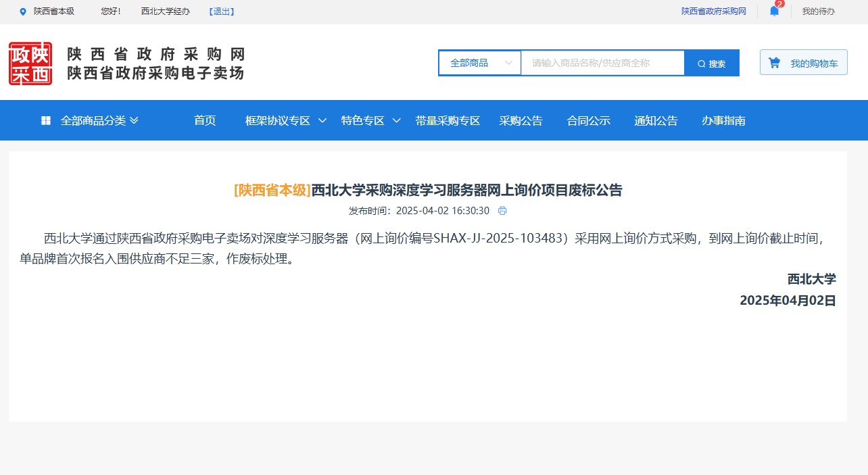
Task: Click the 【退出】 logout link
Action: click(x=221, y=11)
